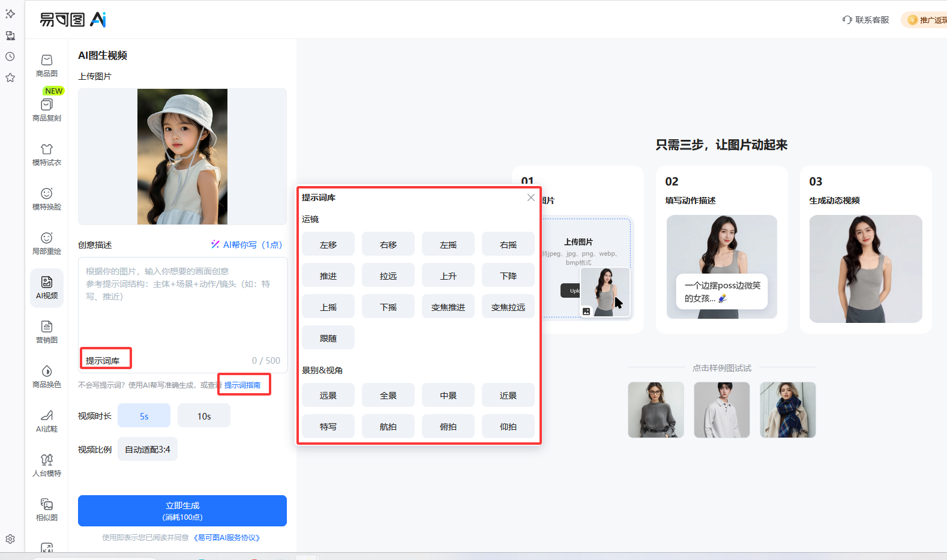The width and height of the screenshot is (947, 560).
Task: Click the 联系客服 headset link
Action: [865, 20]
